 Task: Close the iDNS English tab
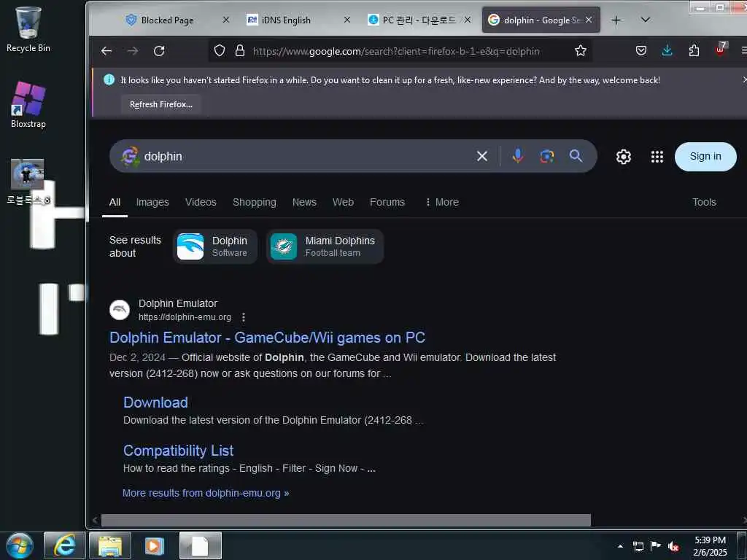click(x=347, y=20)
